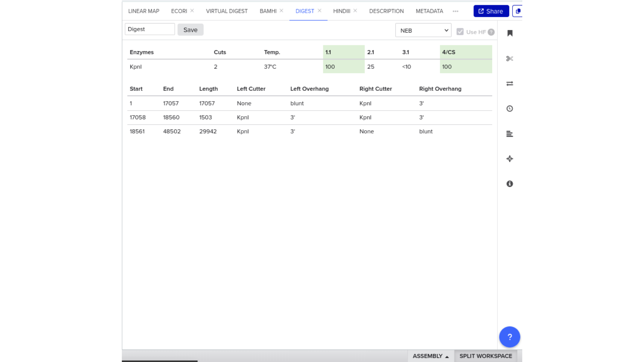Image resolution: width=644 pixels, height=362 pixels.
Task: Toggle the Use HF checkbox
Action: (x=460, y=32)
